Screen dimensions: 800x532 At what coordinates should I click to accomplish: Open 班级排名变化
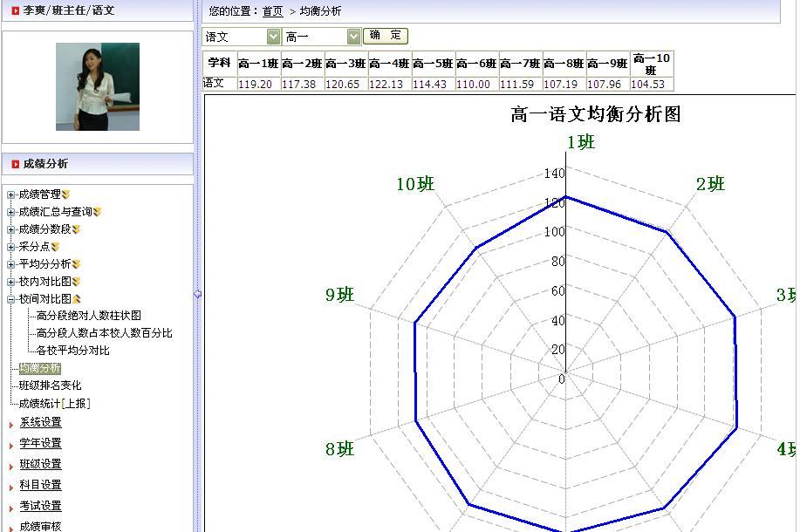pos(50,385)
